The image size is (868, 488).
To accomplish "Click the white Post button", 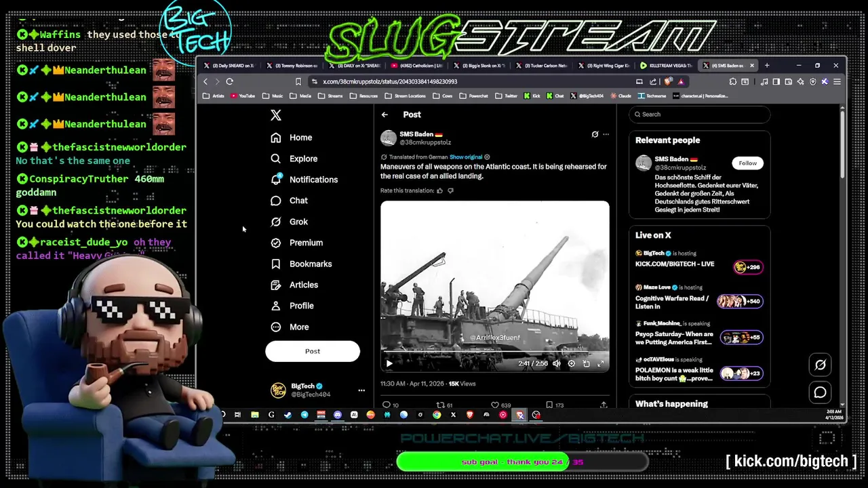I will (313, 351).
